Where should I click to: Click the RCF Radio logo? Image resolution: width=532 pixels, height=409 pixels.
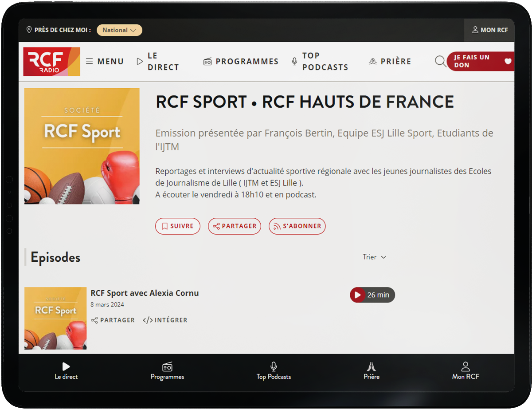[52, 62]
